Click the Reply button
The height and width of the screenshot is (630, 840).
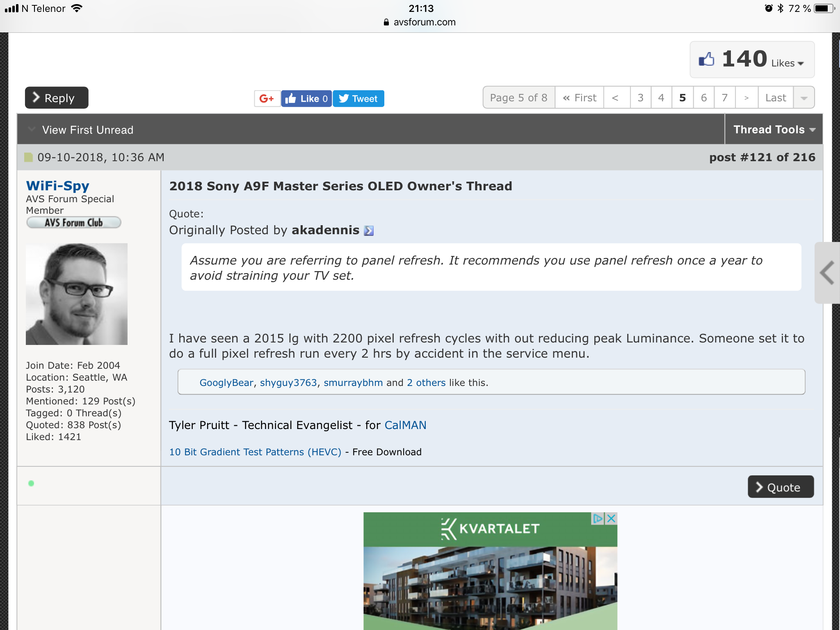(57, 98)
